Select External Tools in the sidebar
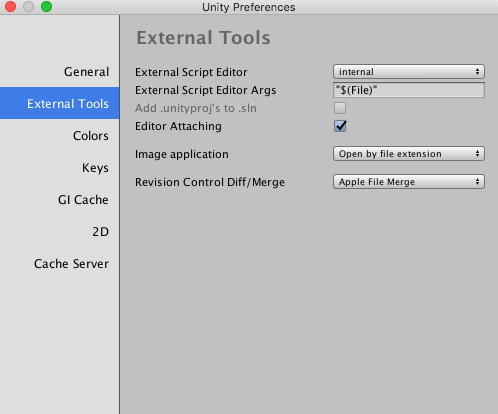Viewport: 498px width, 414px height. click(x=59, y=103)
